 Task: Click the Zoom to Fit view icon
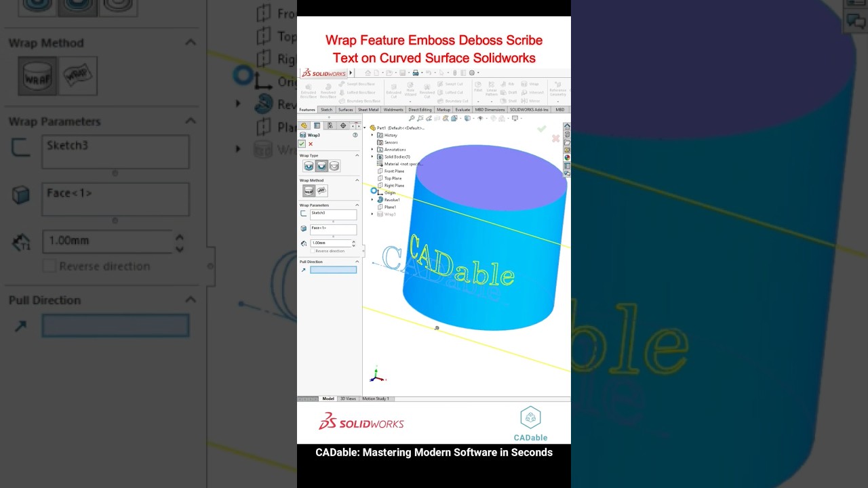click(412, 119)
